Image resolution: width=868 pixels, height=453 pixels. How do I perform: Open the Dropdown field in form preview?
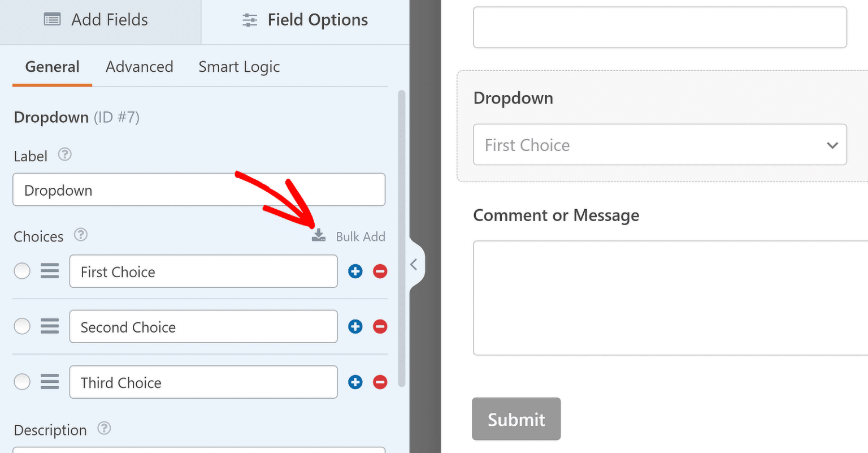(x=659, y=145)
